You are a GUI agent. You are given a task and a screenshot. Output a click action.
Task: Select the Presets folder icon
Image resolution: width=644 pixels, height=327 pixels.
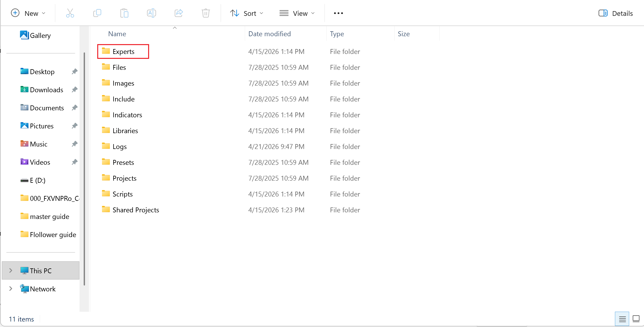106,162
